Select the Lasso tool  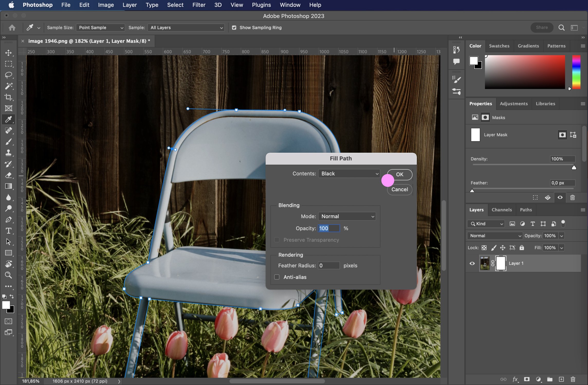coord(8,74)
